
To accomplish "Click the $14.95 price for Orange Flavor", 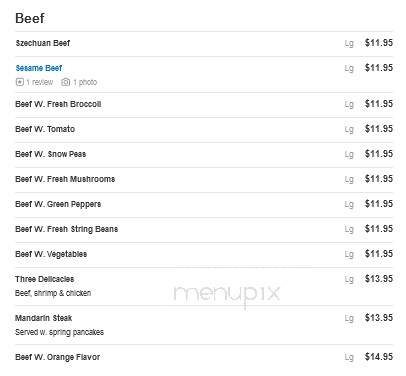I will tap(379, 357).
